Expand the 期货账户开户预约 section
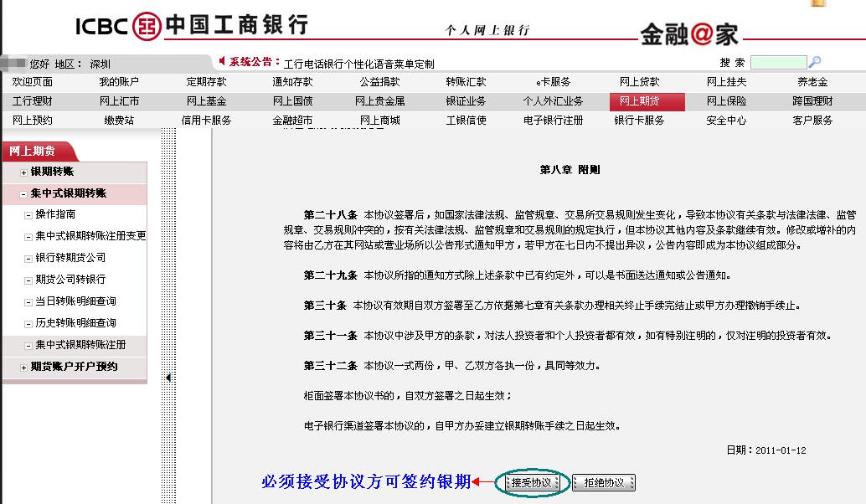This screenshot has width=866, height=504. 23,367
